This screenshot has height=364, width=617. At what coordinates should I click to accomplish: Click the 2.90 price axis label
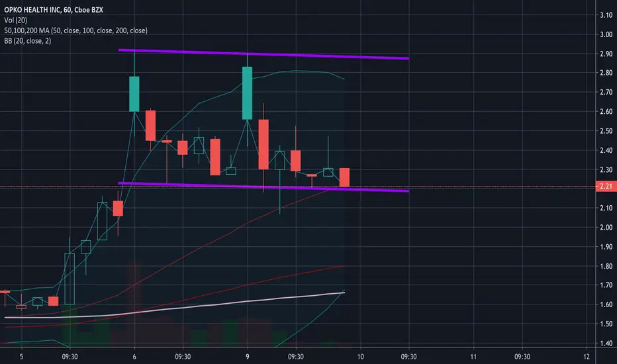(606, 54)
